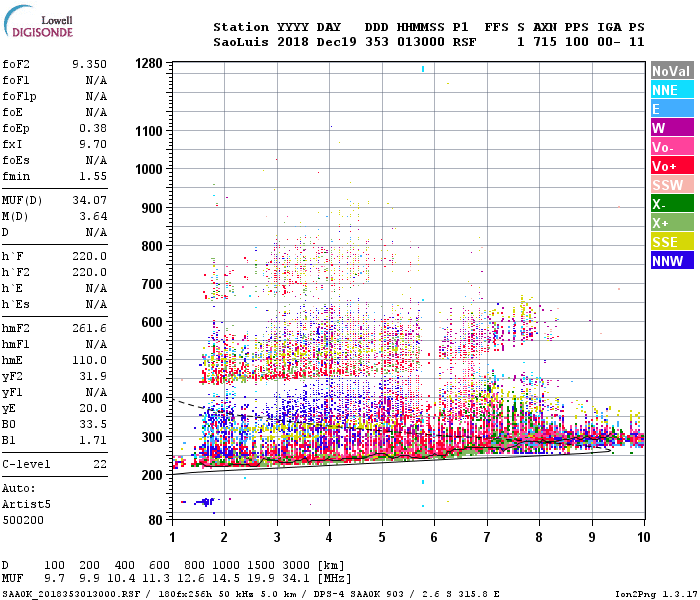Click the C-level value 22

point(100,464)
